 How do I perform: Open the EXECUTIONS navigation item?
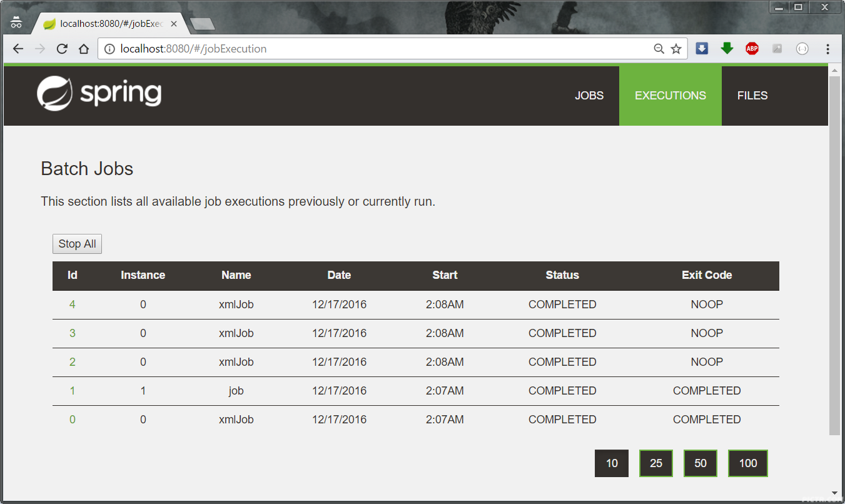[670, 96]
